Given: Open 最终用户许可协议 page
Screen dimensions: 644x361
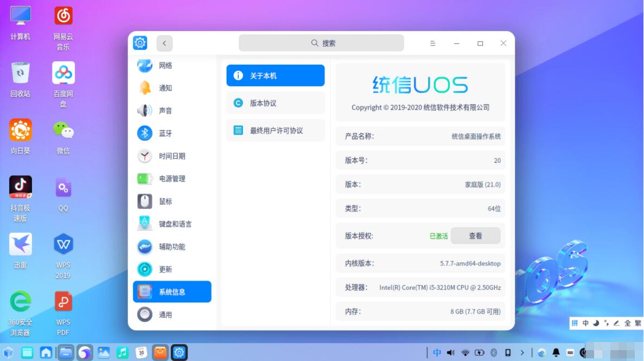Looking at the screenshot, I should click(x=276, y=130).
